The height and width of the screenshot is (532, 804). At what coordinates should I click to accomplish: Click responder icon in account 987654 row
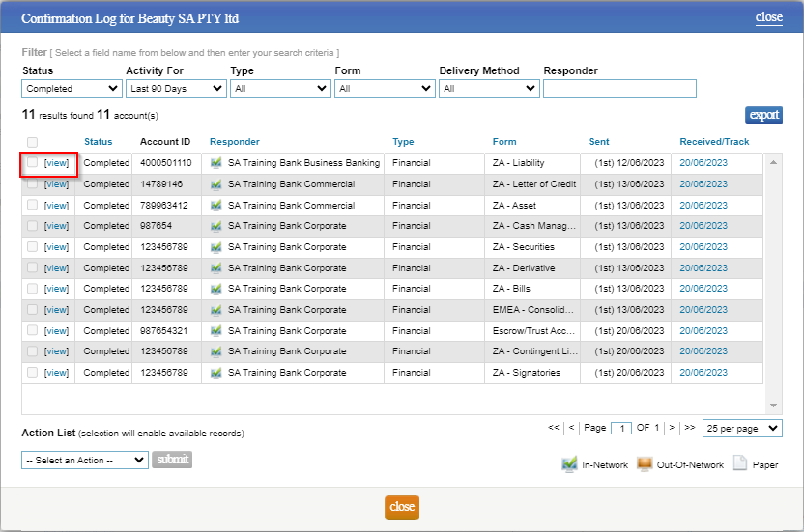tap(216, 226)
